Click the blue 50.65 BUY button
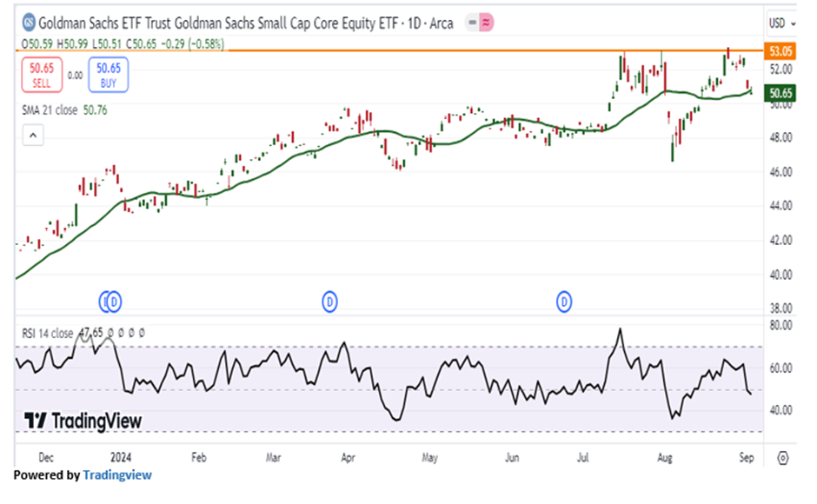Screen dimensions: 817x504 click(x=109, y=75)
